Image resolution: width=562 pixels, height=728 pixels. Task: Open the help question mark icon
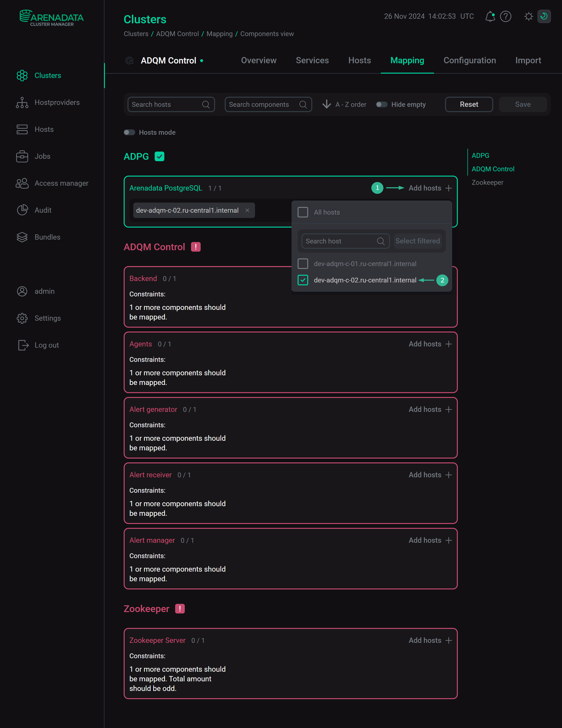[x=505, y=16]
